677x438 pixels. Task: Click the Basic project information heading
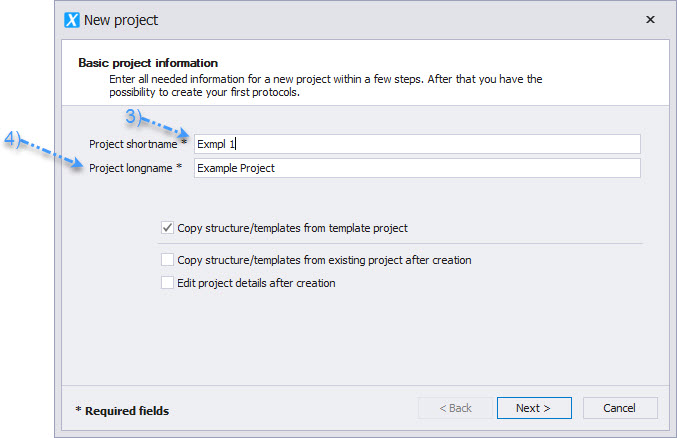coord(148,63)
